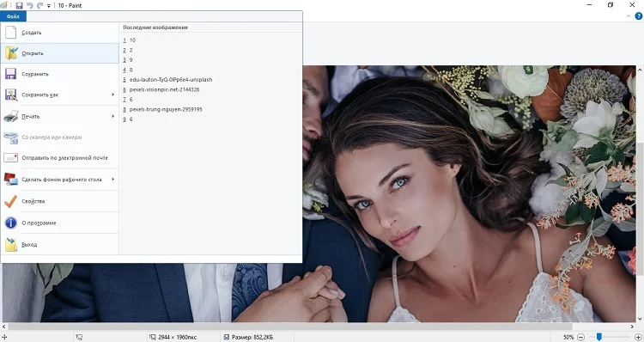The image size is (644, 342).
Task: Click the zoom out minus button
Action: 580,337
